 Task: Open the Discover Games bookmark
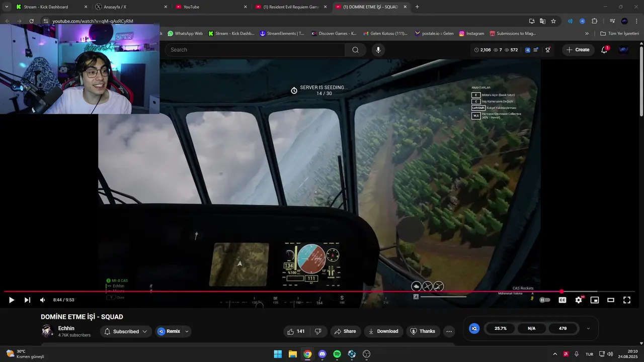tap(334, 34)
